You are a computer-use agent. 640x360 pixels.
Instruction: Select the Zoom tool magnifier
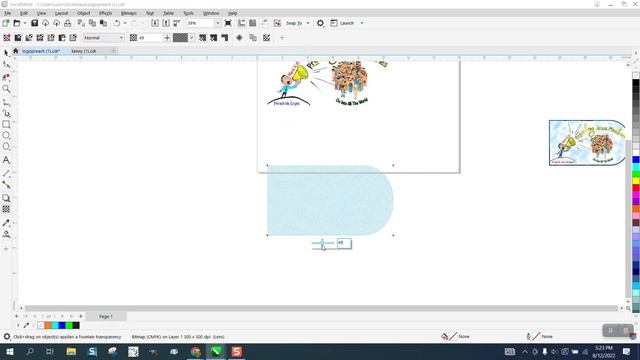6,89
